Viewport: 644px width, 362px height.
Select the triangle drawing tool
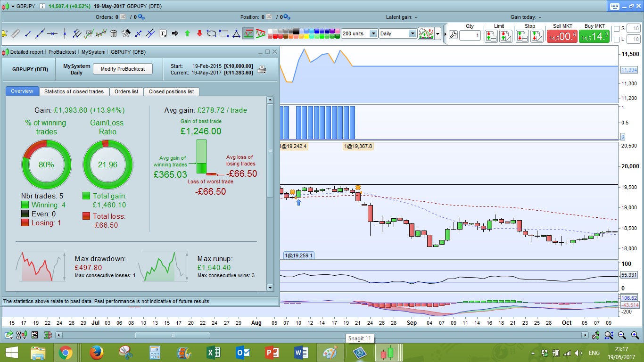(x=236, y=33)
